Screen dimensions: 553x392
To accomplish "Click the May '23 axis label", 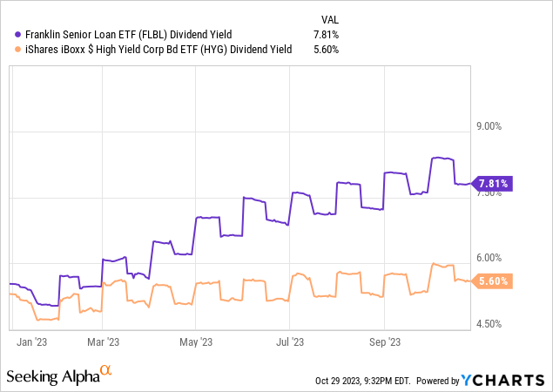I will click(196, 341).
